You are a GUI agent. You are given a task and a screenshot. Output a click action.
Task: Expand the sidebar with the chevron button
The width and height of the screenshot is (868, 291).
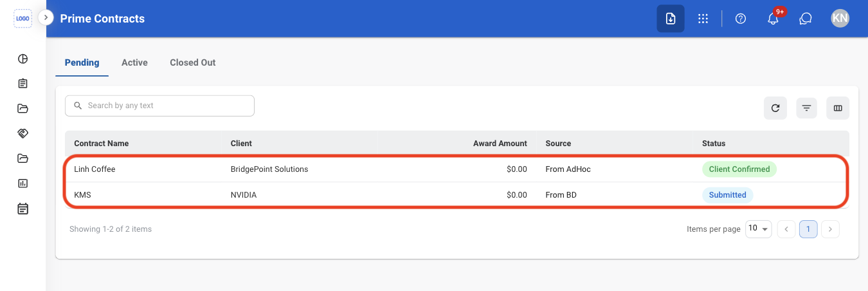pyautogui.click(x=46, y=18)
